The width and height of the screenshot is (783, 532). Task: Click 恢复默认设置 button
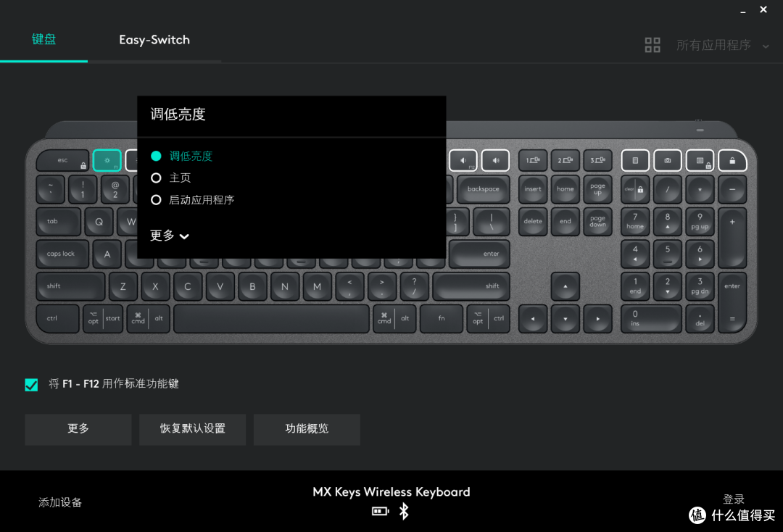(x=192, y=428)
